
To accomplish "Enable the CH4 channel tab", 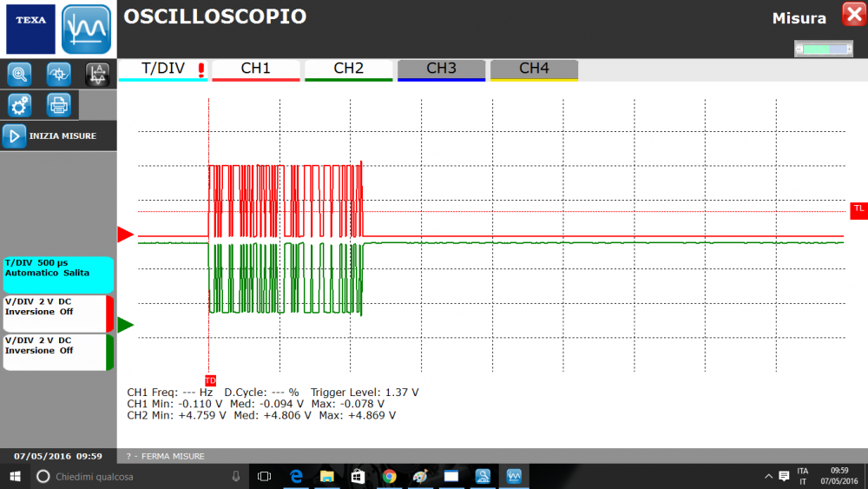I will (x=534, y=69).
